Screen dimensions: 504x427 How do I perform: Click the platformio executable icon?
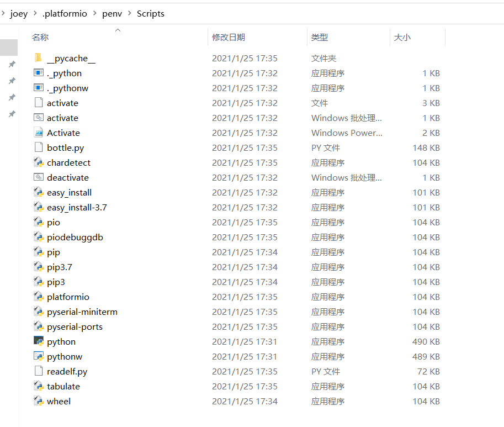[x=38, y=297]
